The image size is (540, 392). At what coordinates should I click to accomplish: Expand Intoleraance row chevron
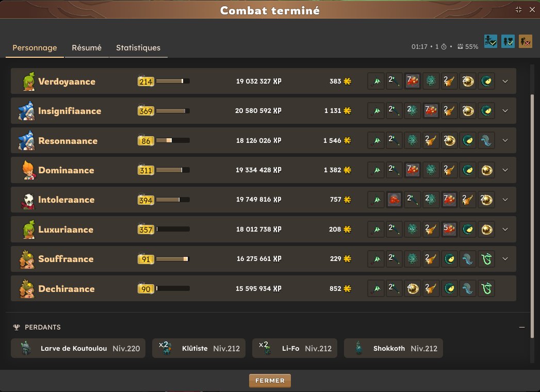tap(505, 200)
